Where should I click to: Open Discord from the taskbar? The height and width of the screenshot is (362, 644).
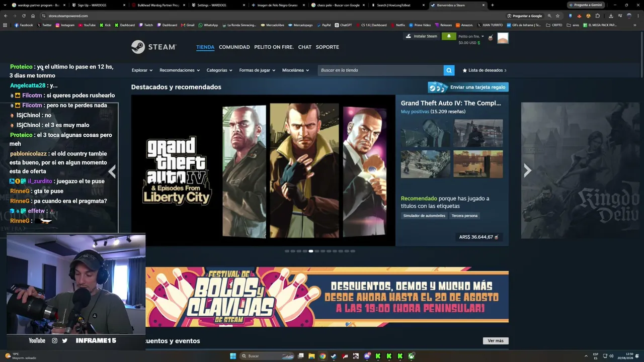[x=367, y=356]
